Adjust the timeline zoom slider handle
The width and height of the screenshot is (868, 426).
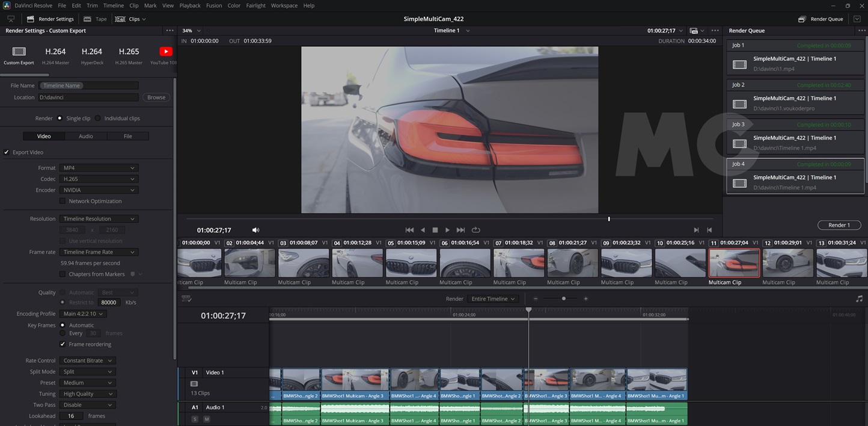click(x=563, y=298)
